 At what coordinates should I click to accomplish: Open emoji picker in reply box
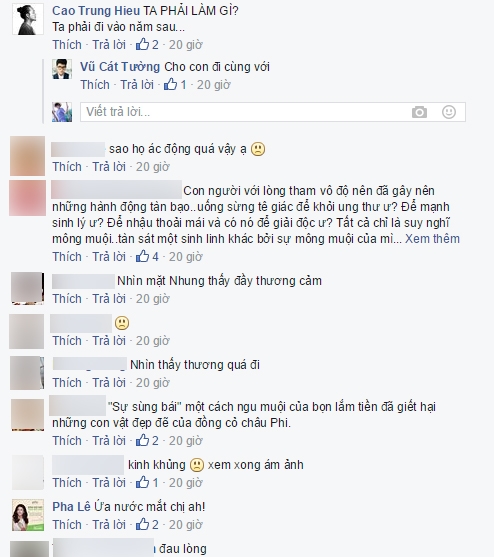[x=449, y=112]
